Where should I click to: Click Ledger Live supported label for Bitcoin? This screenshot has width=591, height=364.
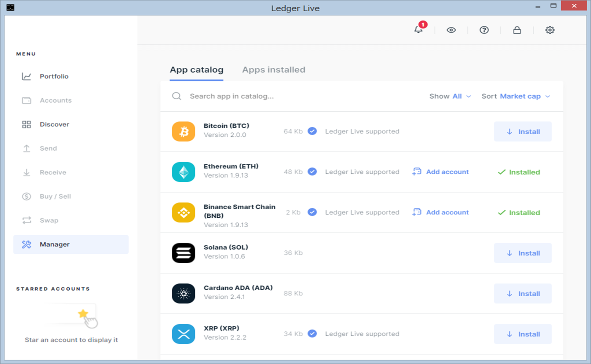click(362, 131)
